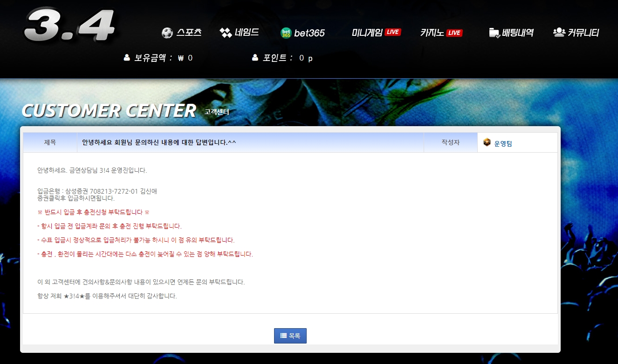
Task: Click the people icon beside 커뮤니티
Action: tap(559, 32)
